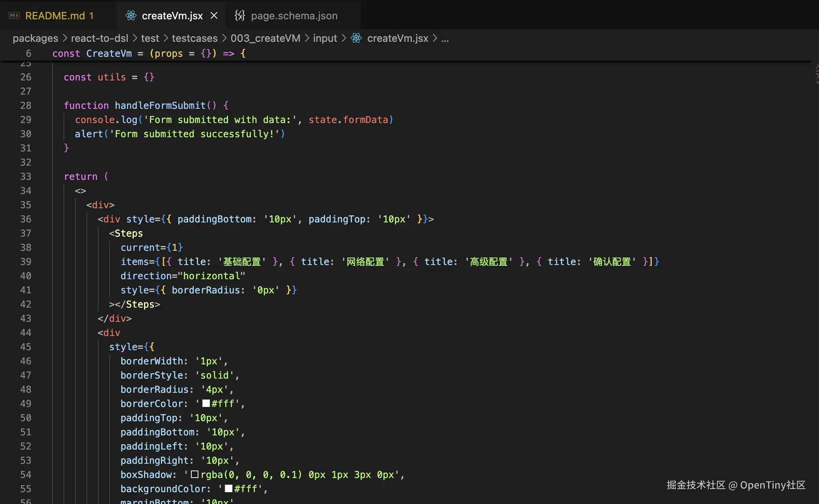This screenshot has width=819, height=504.
Task: Click the 'testcases' breadcrumb item
Action: (194, 38)
